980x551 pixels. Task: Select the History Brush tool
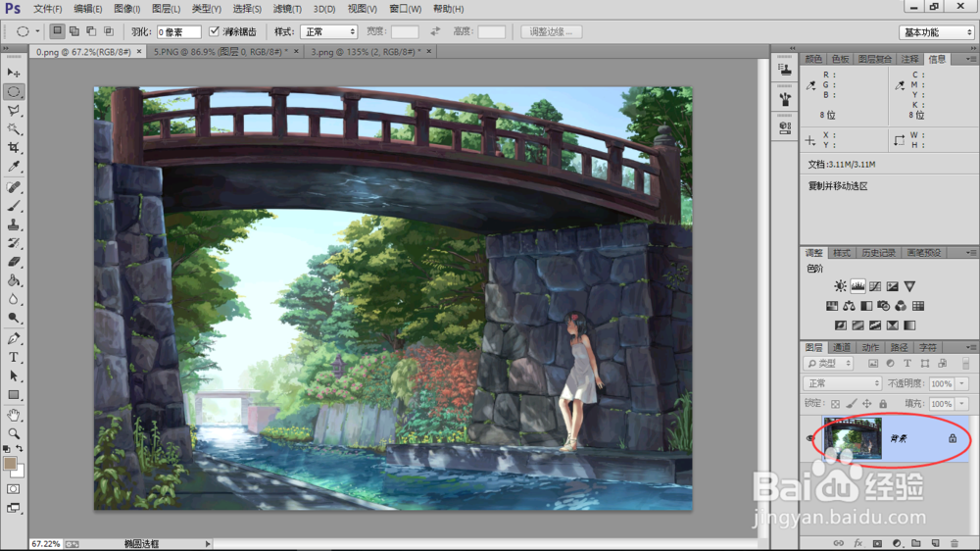[14, 243]
